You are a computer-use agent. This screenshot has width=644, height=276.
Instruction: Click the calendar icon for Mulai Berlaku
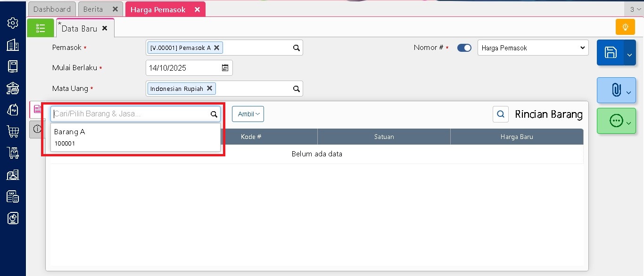[225, 68]
